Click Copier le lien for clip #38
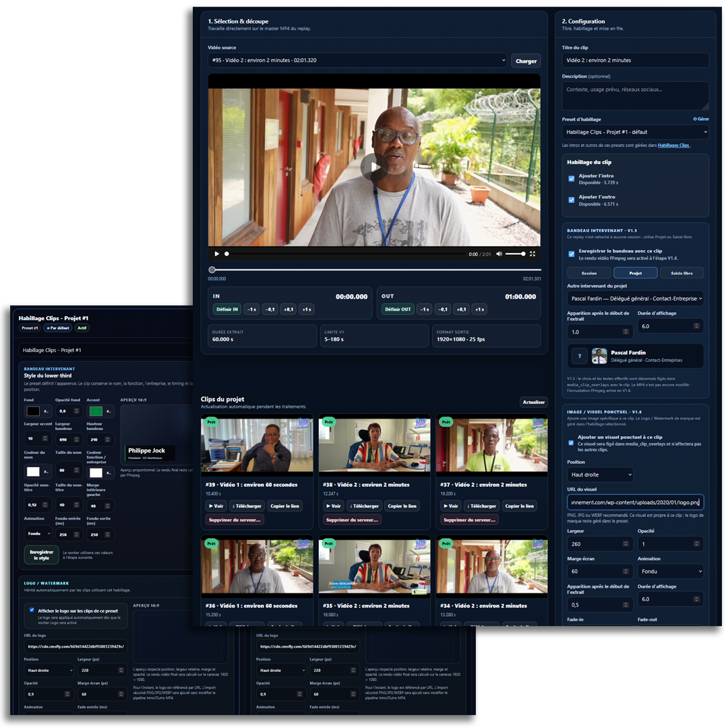728x728 pixels. (402, 506)
